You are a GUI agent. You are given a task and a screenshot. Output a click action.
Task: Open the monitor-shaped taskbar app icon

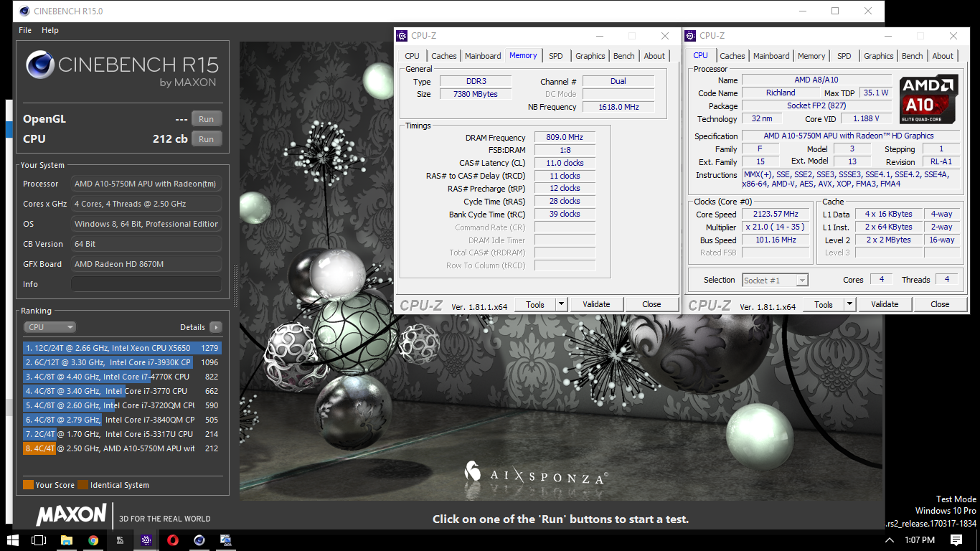tap(226, 540)
